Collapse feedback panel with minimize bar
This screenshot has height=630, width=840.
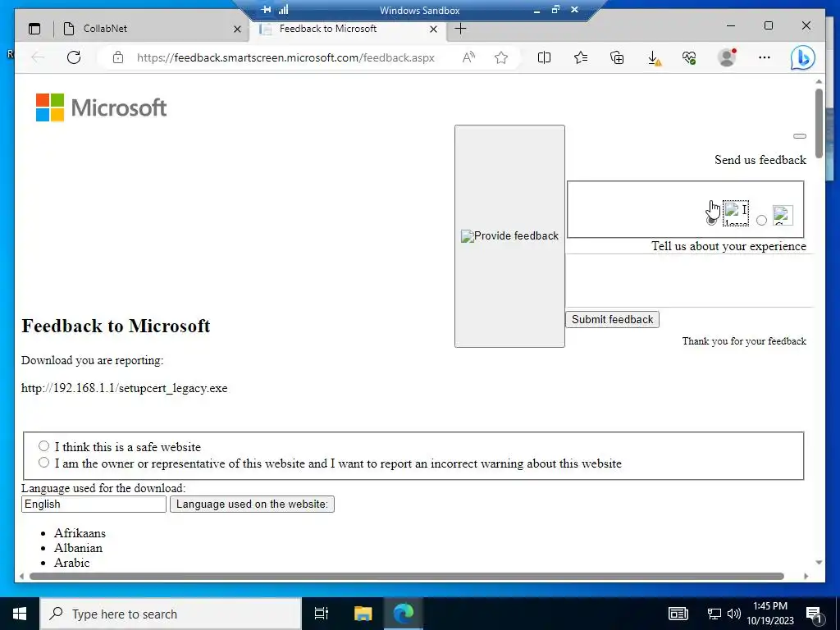[x=799, y=136]
